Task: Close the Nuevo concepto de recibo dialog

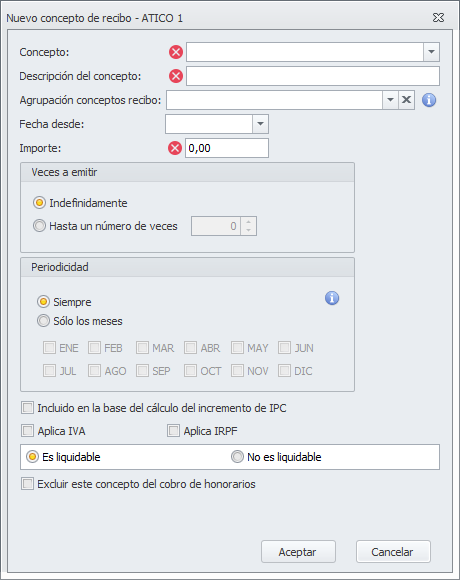Action: pyautogui.click(x=438, y=17)
